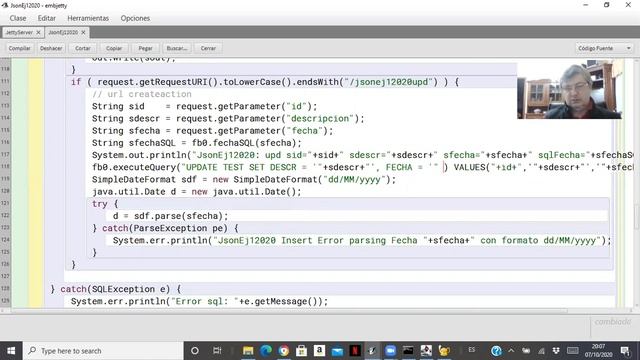Image resolution: width=640 pixels, height=360 pixels.
Task: Open the Amazon taskbar icon
Action: pos(319,351)
